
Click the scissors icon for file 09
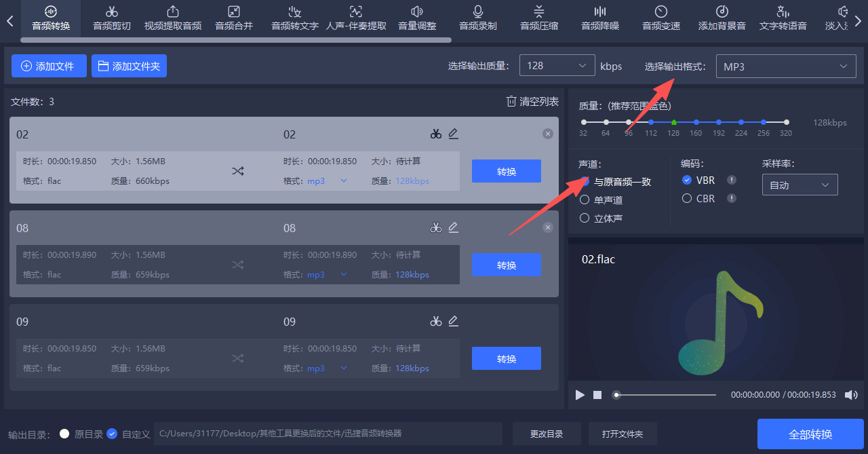click(436, 322)
